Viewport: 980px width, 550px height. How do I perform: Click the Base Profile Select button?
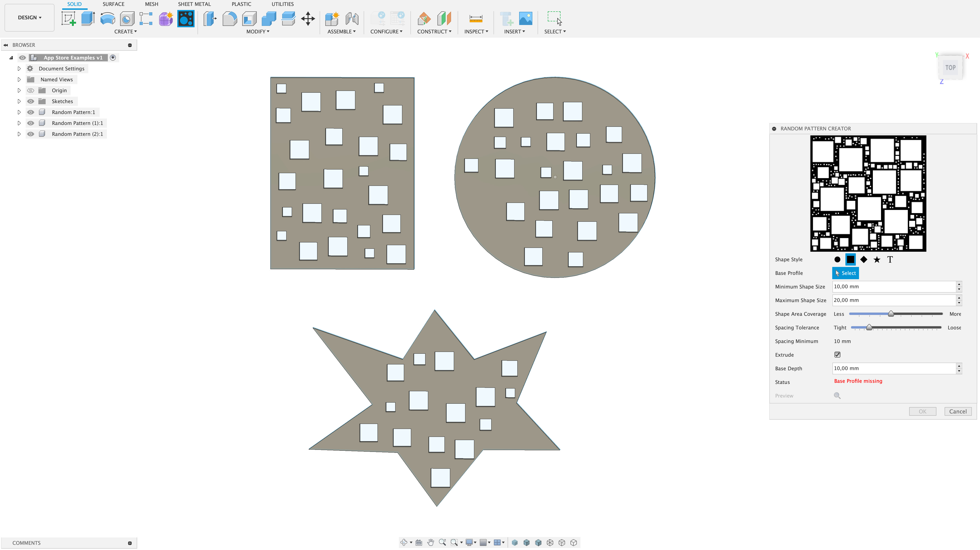pos(845,273)
